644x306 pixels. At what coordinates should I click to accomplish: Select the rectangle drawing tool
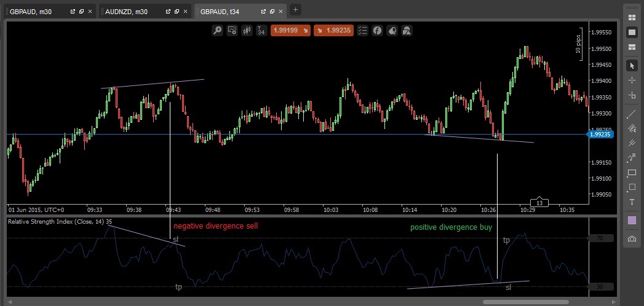[x=632, y=173]
